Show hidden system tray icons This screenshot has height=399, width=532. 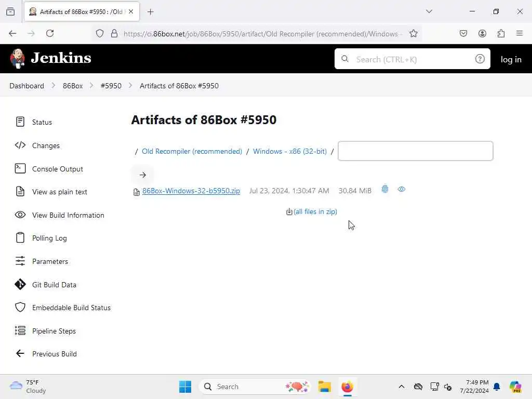point(402,387)
